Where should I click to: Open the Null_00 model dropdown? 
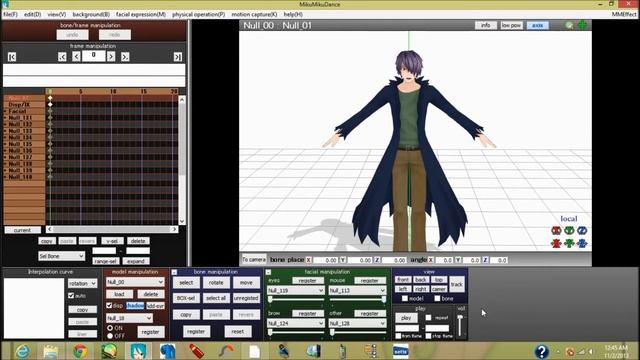tap(135, 282)
